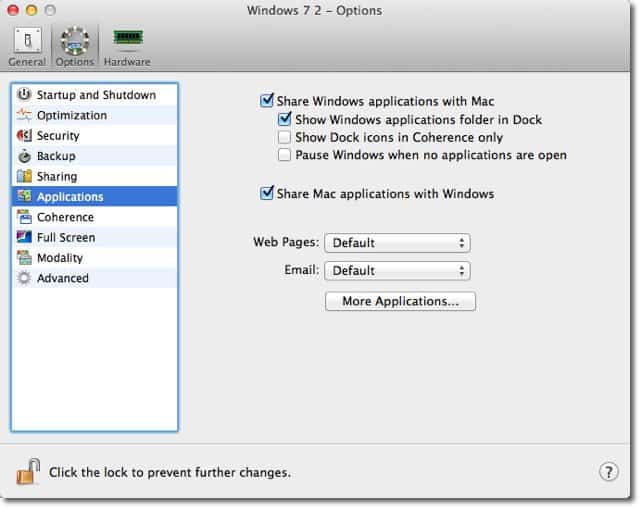This screenshot has height=508, width=640.
Task: Open the Email dropdown
Action: [x=397, y=271]
